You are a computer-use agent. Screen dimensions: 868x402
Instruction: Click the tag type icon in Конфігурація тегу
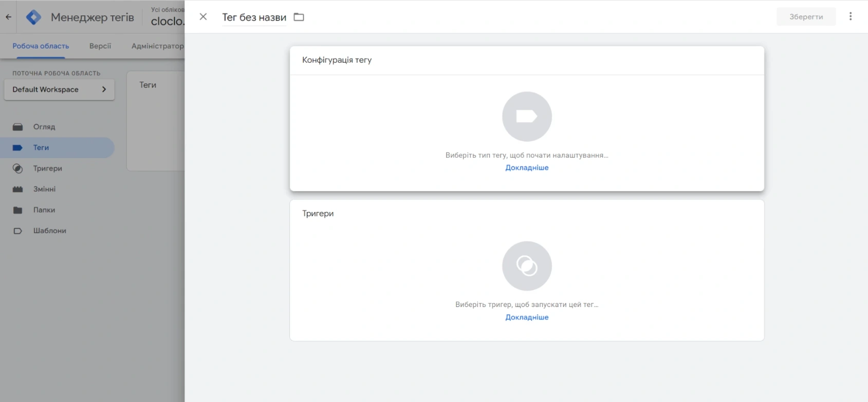[x=527, y=117]
